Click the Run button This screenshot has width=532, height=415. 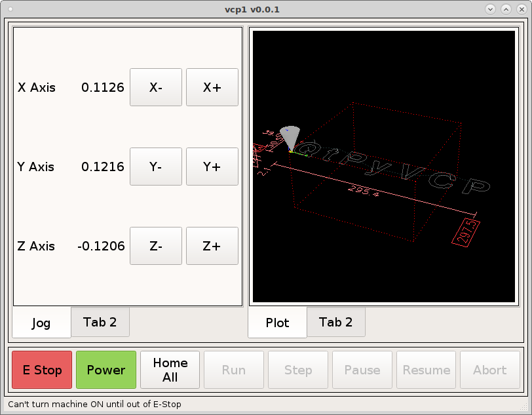pos(234,370)
